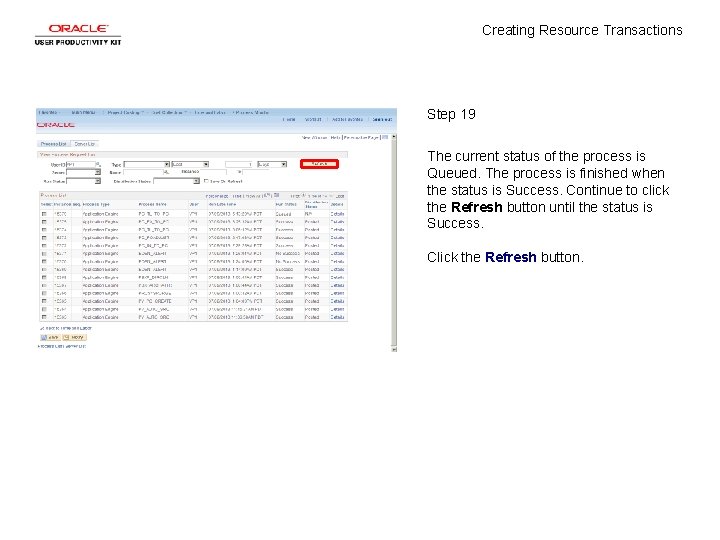Screen dimensions: 720x540
Task: Click the User ID lookup magnifier icon
Action: (x=98, y=164)
